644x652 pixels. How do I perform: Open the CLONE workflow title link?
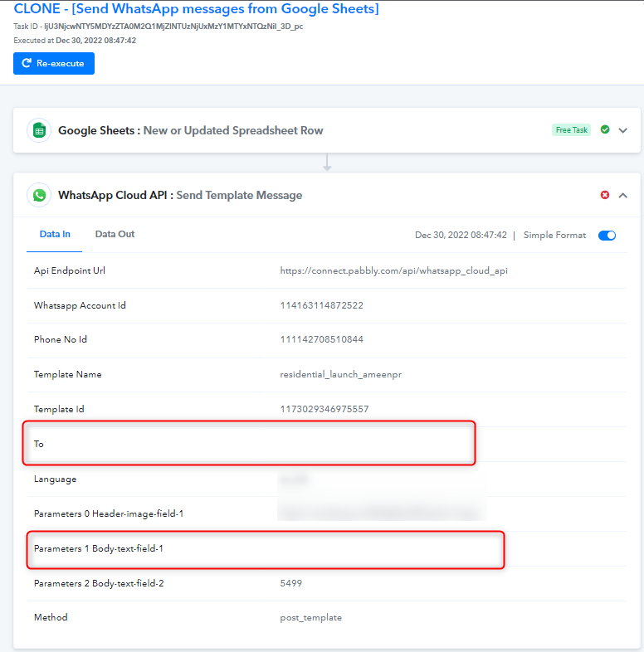[x=196, y=8]
